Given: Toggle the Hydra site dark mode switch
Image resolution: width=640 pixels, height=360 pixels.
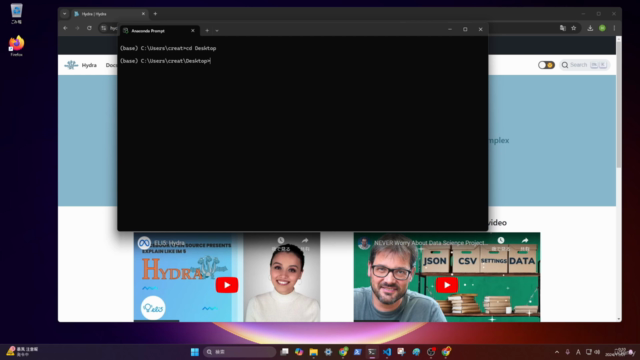Looking at the screenshot, I should tap(546, 65).
